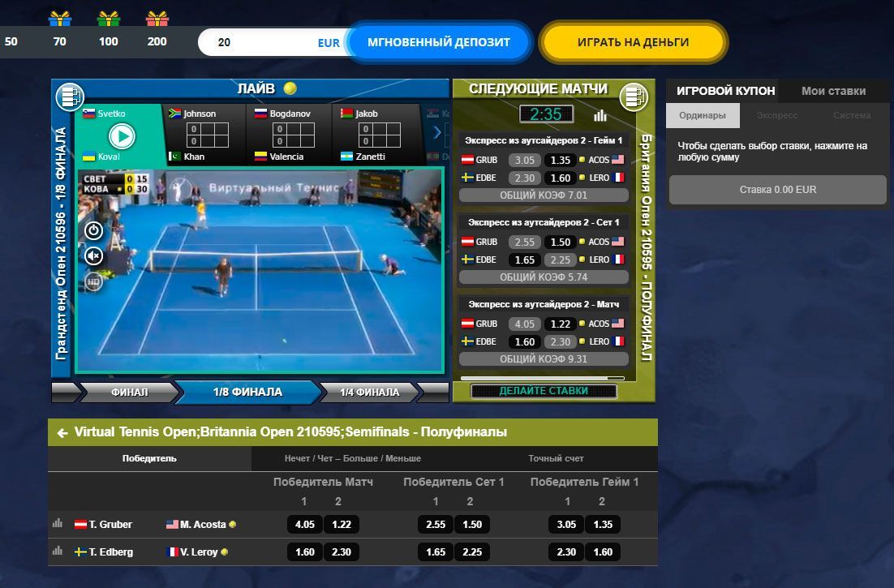Click the МГНОВЕННЫЙ ДЕПОЗИТ button

pos(438,42)
